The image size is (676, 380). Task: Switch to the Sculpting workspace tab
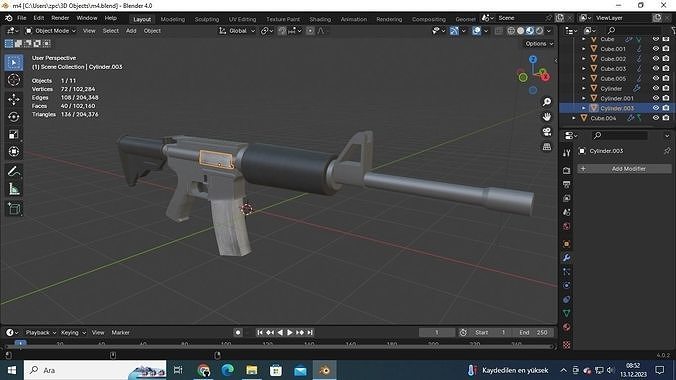click(x=207, y=19)
